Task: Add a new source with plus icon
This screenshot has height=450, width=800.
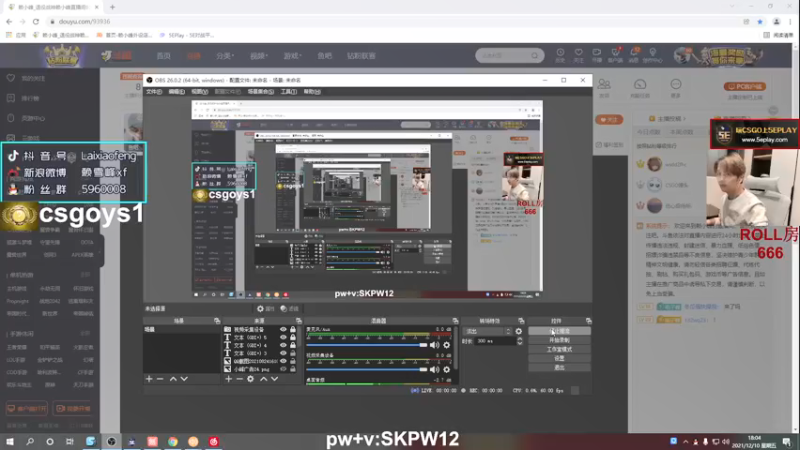Action: (229, 379)
